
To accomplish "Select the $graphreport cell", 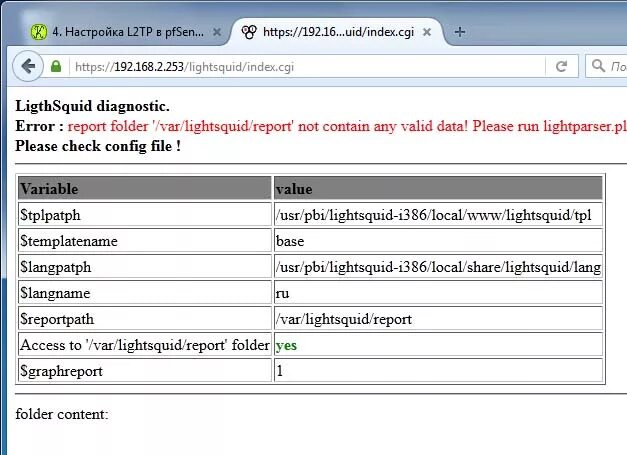I will click(x=145, y=370).
